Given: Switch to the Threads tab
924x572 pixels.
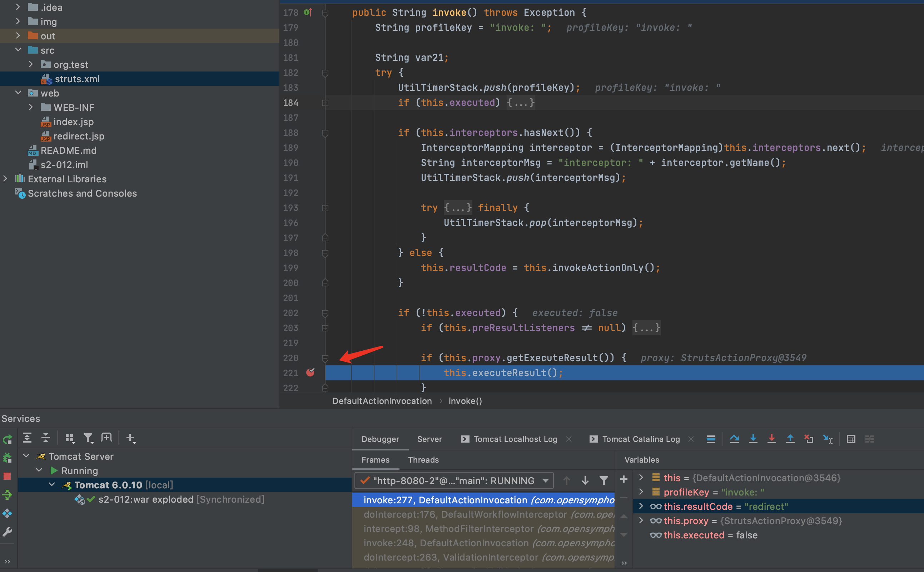Looking at the screenshot, I should pos(423,460).
